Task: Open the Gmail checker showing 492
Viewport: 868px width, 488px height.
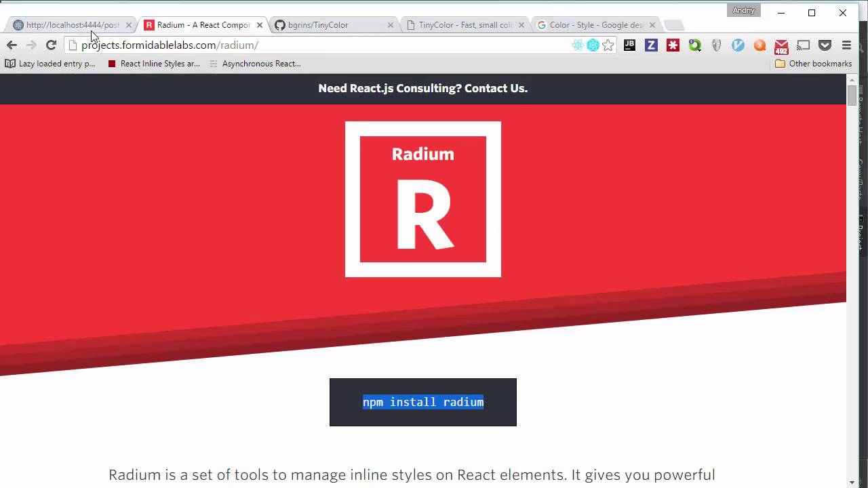Action: (x=781, y=47)
